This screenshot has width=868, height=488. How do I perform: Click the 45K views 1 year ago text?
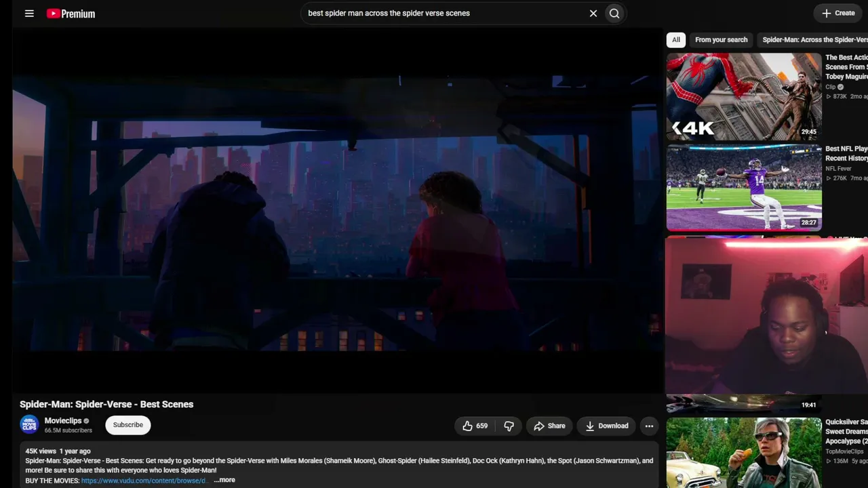click(58, 451)
